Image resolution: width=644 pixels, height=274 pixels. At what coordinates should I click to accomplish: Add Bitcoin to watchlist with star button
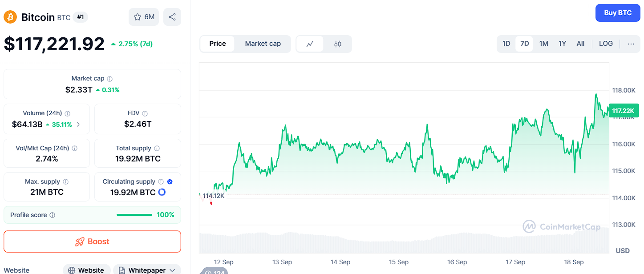144,17
